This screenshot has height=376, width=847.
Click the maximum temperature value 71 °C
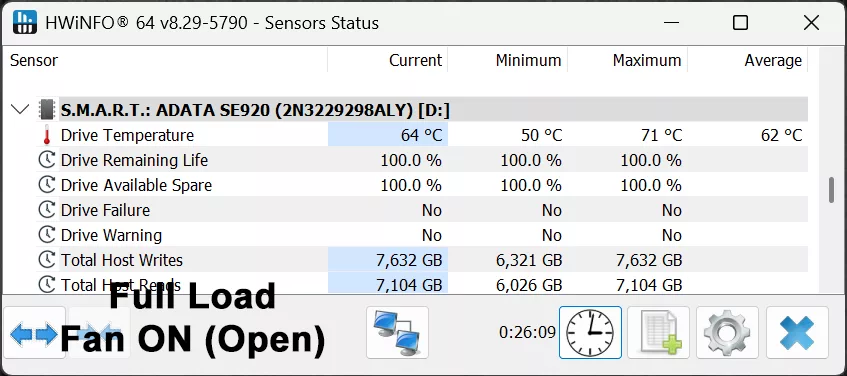pyautogui.click(x=662, y=135)
